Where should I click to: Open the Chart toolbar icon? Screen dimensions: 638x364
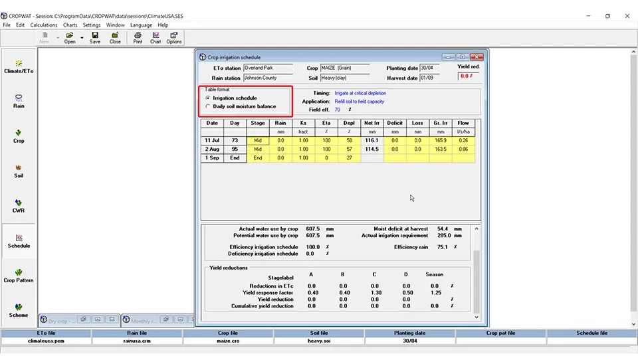pyautogui.click(x=156, y=37)
